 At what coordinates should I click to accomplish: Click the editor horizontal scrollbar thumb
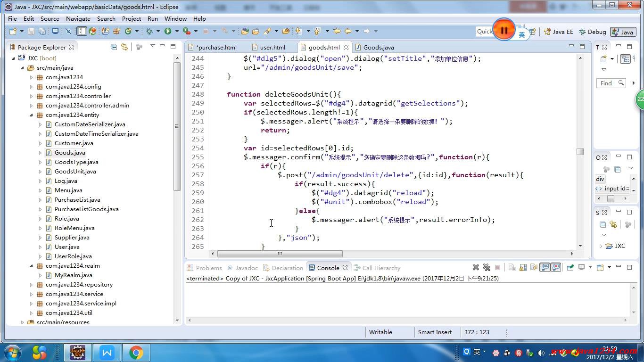pyautogui.click(x=280, y=254)
